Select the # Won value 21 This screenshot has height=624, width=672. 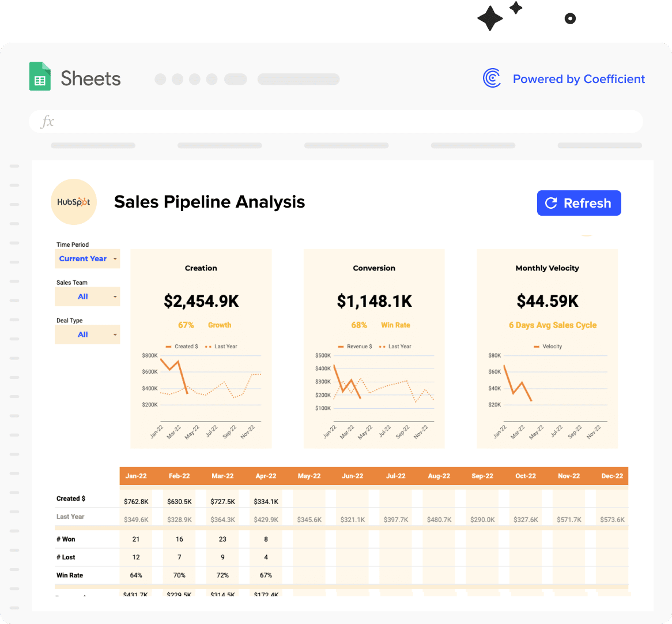tap(136, 539)
